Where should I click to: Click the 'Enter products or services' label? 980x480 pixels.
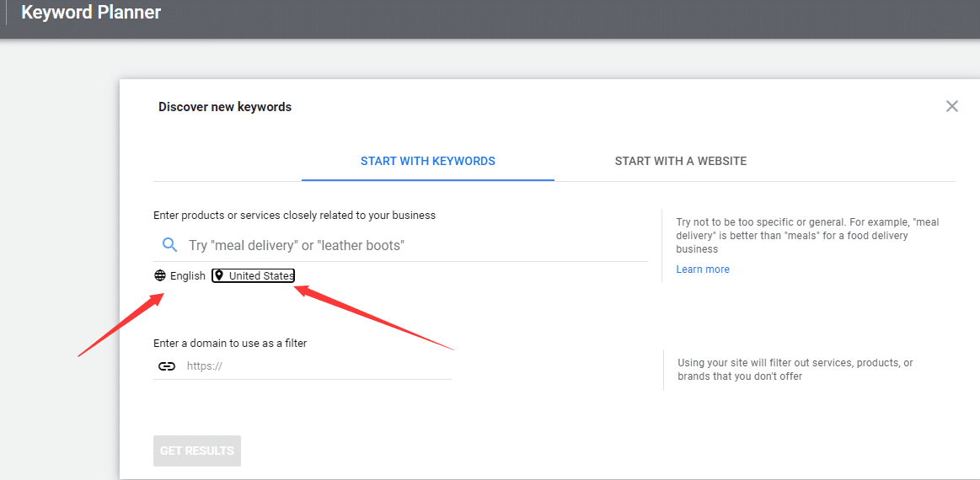294,215
